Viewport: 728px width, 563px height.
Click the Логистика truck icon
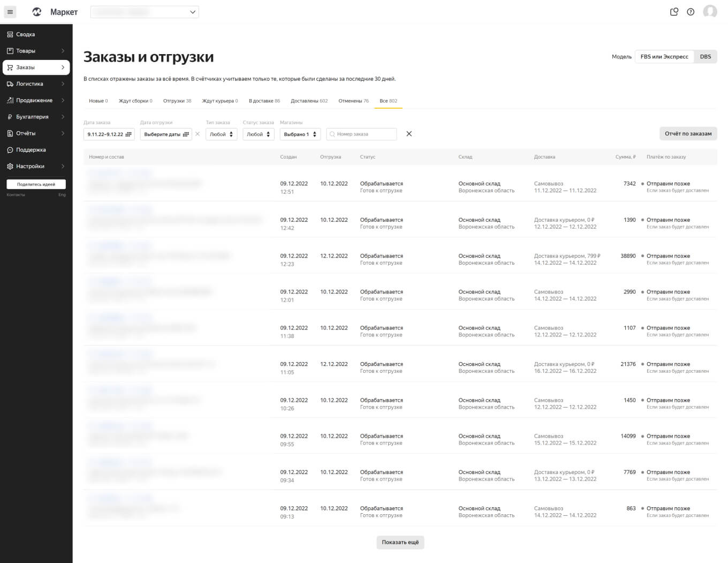tap(10, 84)
